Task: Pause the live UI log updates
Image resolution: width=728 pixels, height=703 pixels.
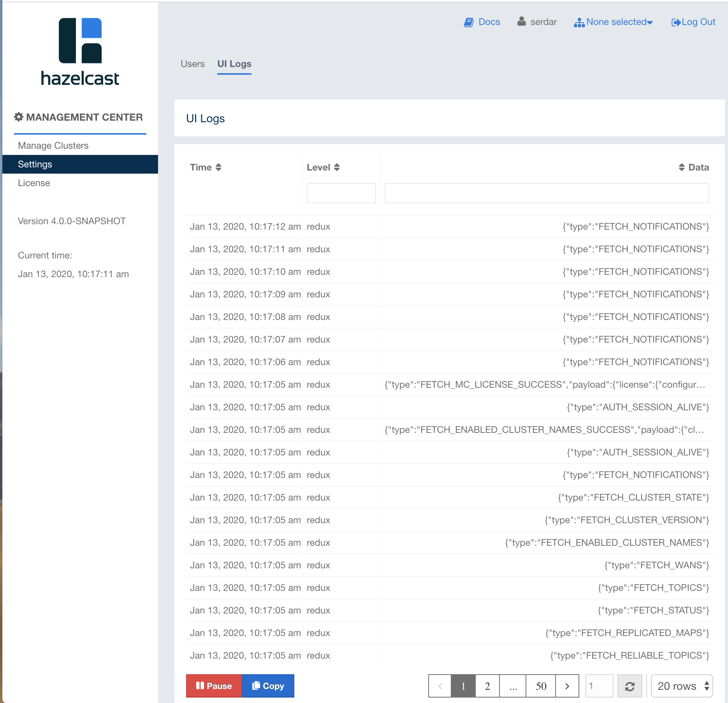Action: pyautogui.click(x=214, y=686)
